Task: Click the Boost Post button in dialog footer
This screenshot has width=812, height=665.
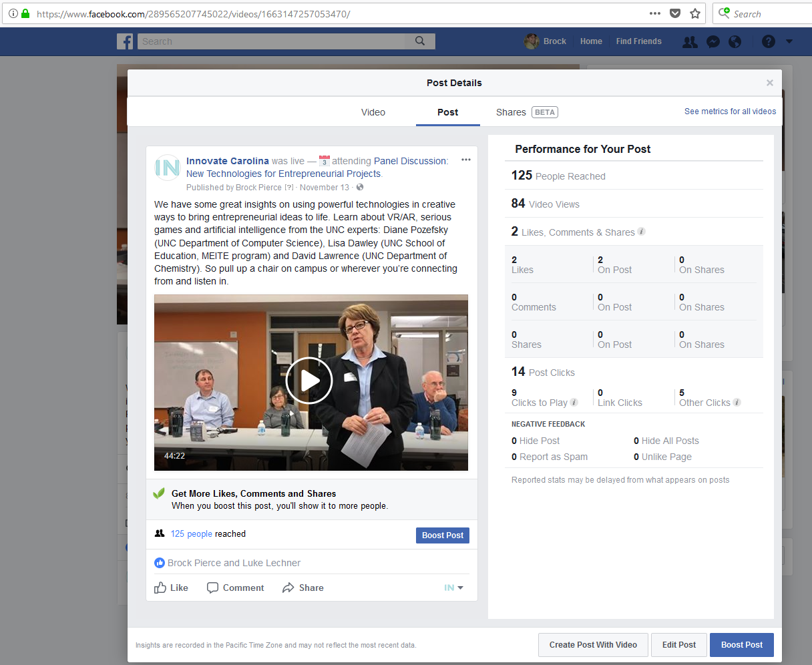Action: click(742, 645)
